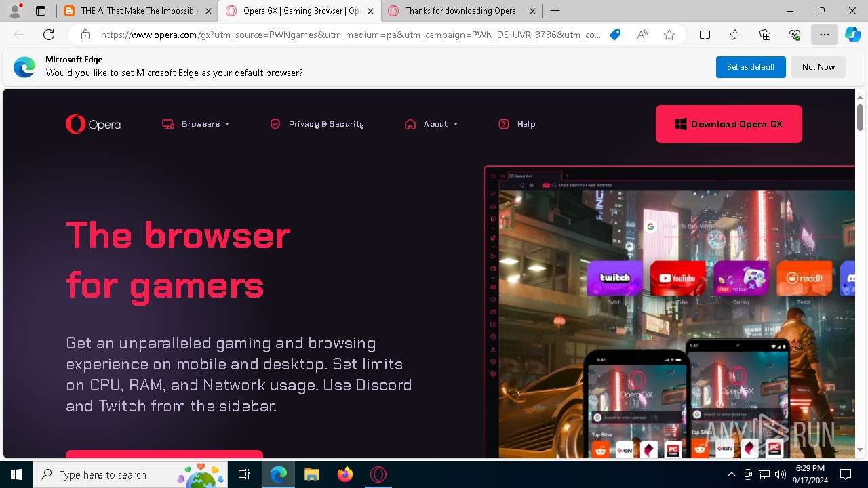This screenshot has height=488, width=868.
Task: Open the Help link
Action: [x=517, y=124]
